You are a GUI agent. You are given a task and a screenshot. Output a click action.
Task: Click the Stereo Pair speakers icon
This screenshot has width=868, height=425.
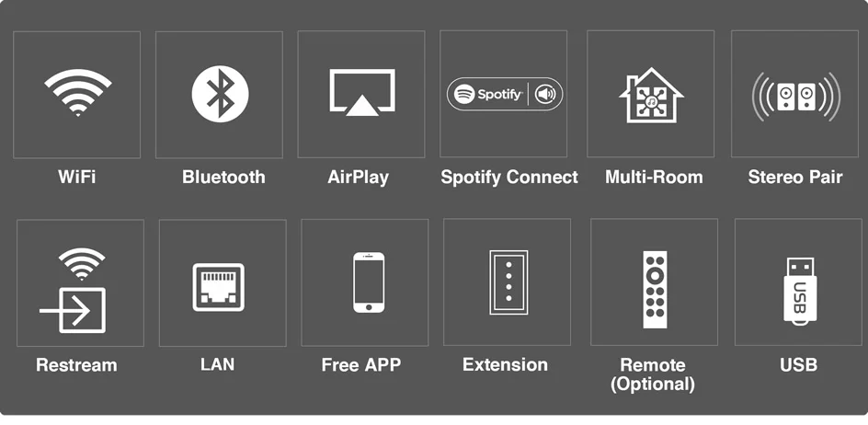[x=795, y=95]
